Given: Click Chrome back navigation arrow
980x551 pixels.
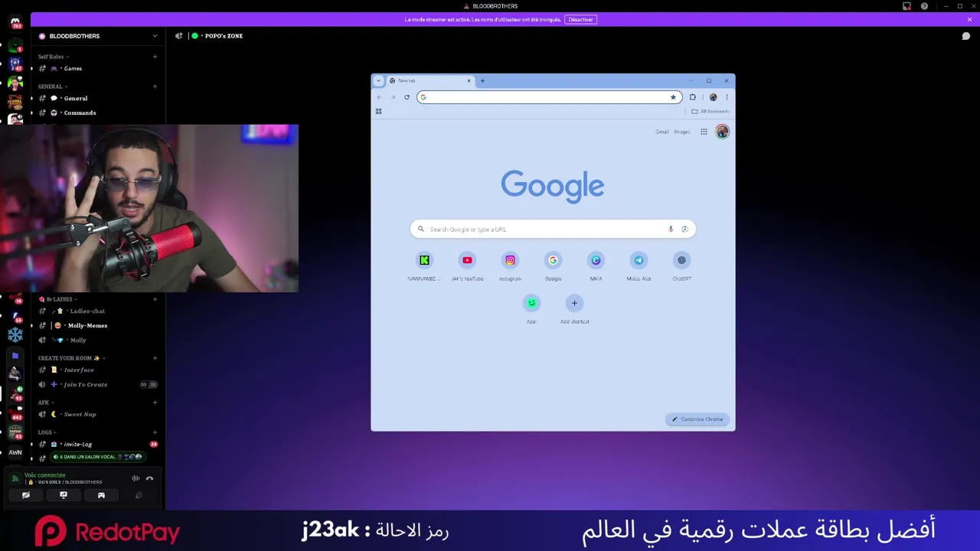Looking at the screenshot, I should pos(379,97).
